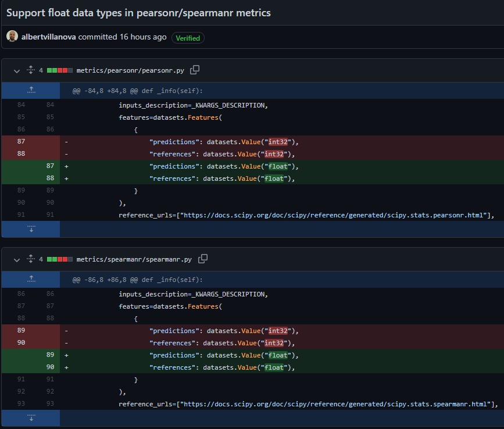Click the '16 hours ago' commit timestamp
Image resolution: width=504 pixels, height=429 pixels.
pos(143,37)
